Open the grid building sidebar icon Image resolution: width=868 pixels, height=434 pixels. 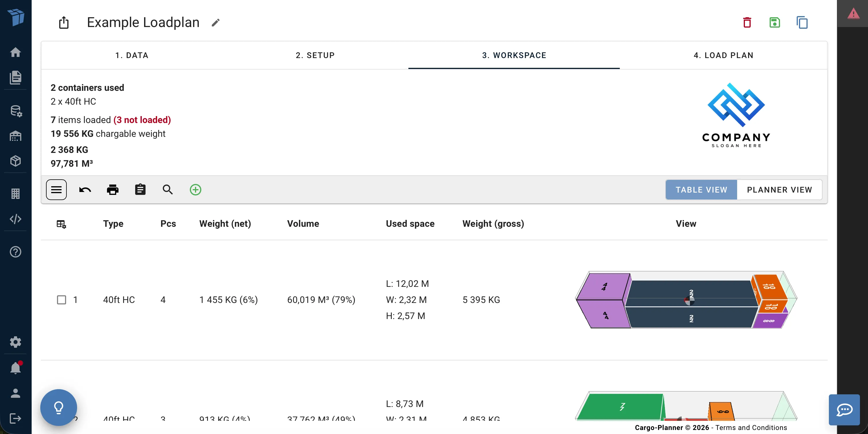click(x=16, y=194)
